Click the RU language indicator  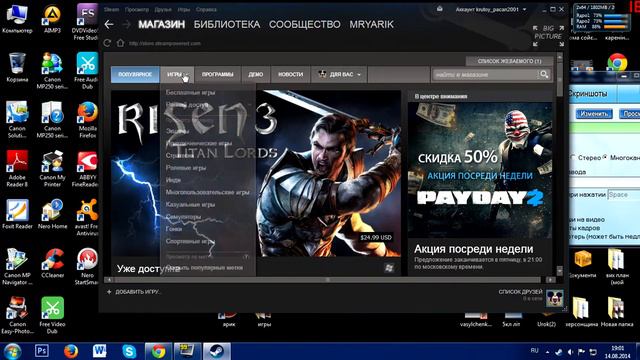(x=534, y=351)
